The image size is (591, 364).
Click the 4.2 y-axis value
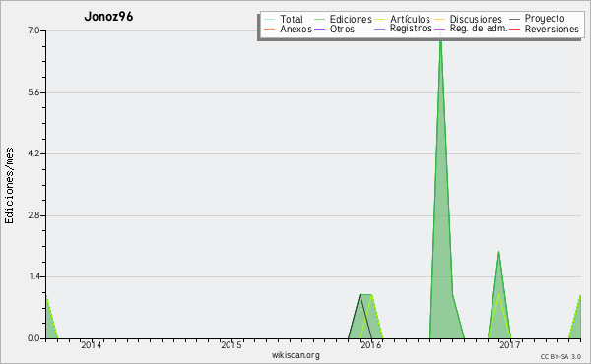click(x=33, y=153)
